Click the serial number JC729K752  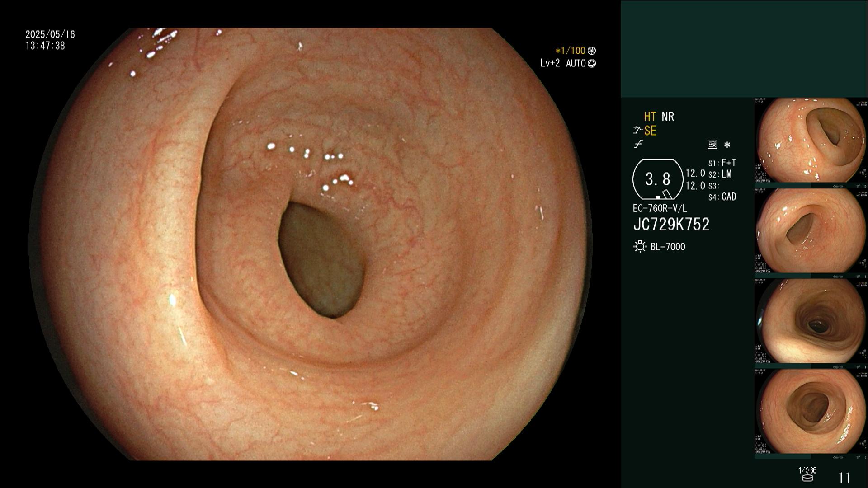click(671, 225)
